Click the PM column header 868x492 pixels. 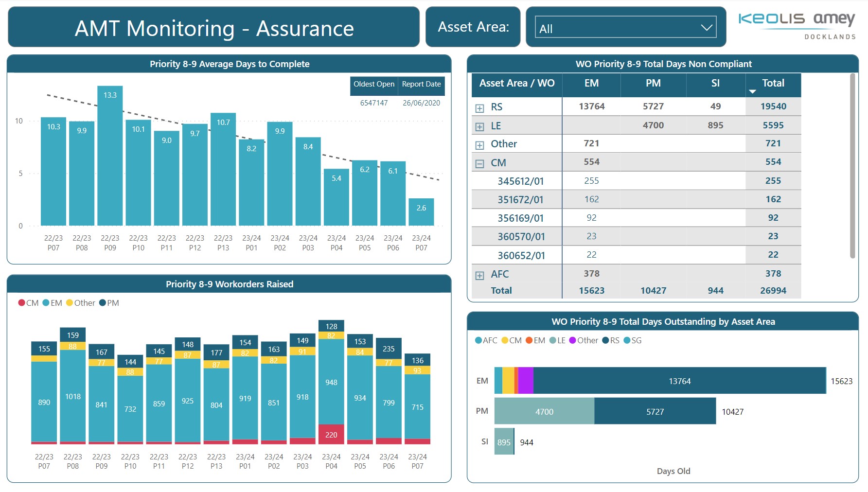(653, 83)
